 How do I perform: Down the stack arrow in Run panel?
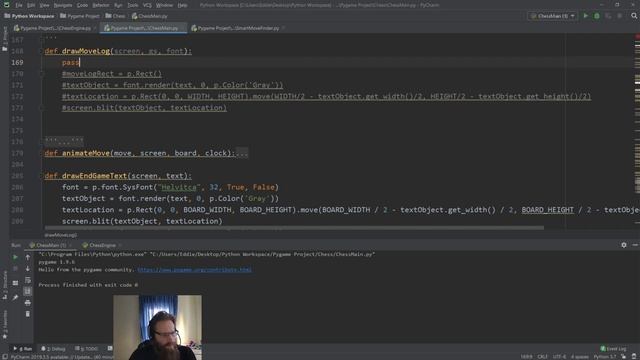pos(28,269)
